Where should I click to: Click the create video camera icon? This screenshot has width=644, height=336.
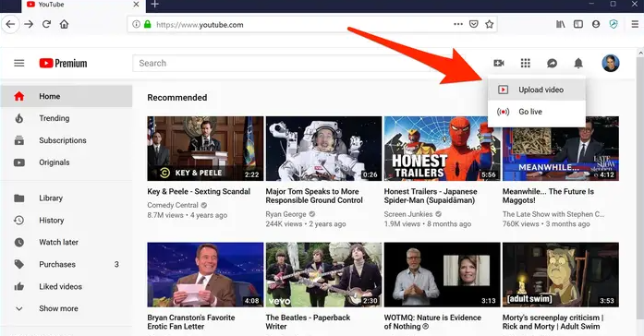[x=499, y=63]
